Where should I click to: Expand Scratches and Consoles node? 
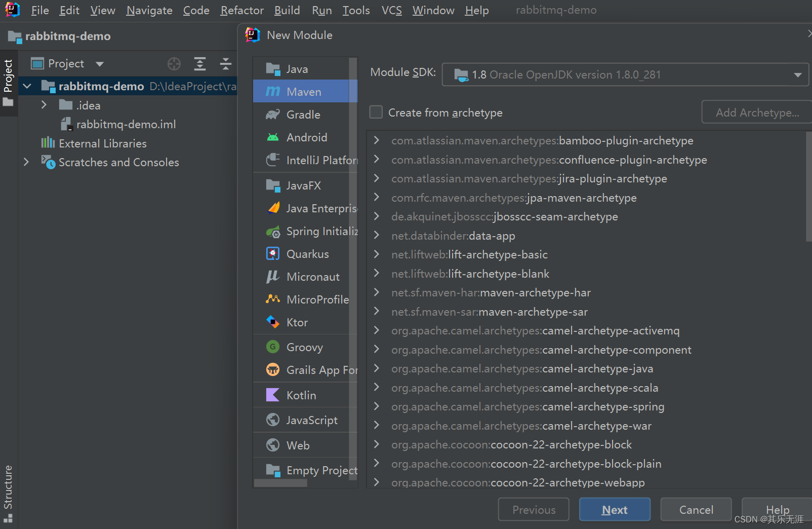coord(26,162)
